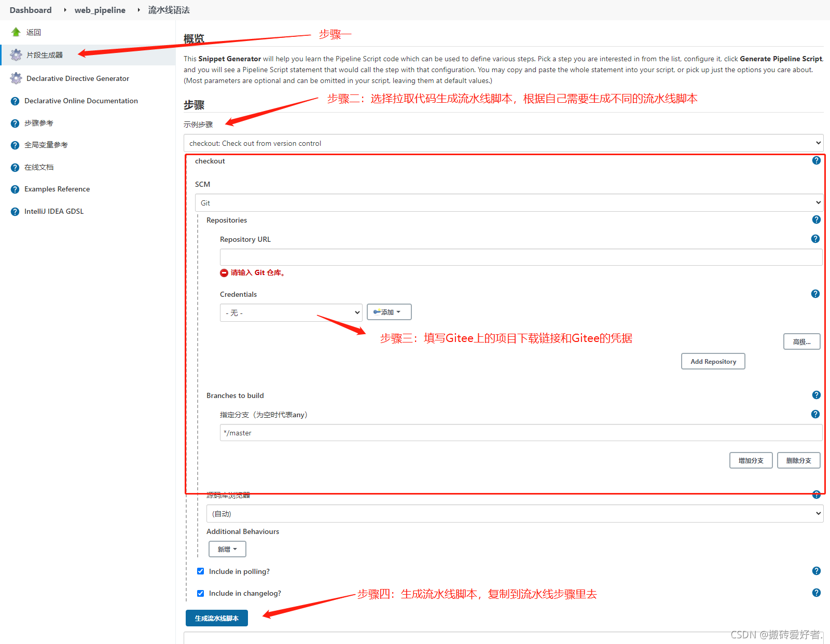Open help for Repository URL field
Viewport: 830px width, 644px height.
click(815, 239)
